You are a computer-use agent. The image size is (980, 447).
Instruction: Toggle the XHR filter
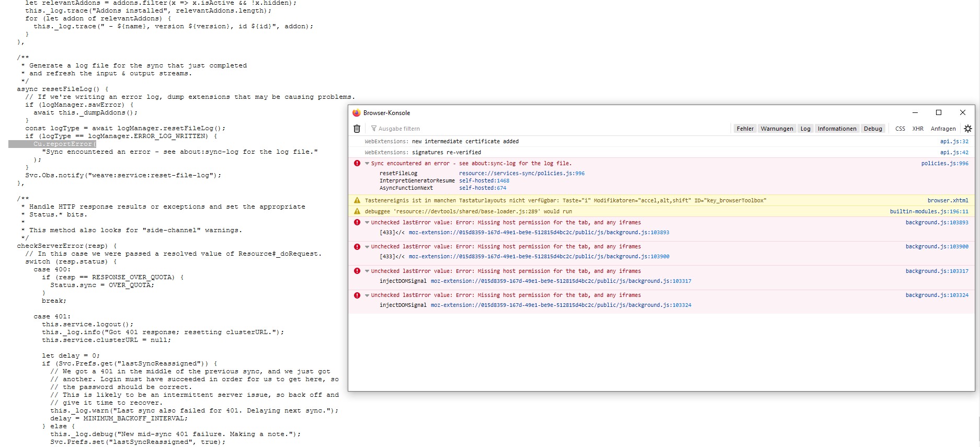pyautogui.click(x=918, y=129)
